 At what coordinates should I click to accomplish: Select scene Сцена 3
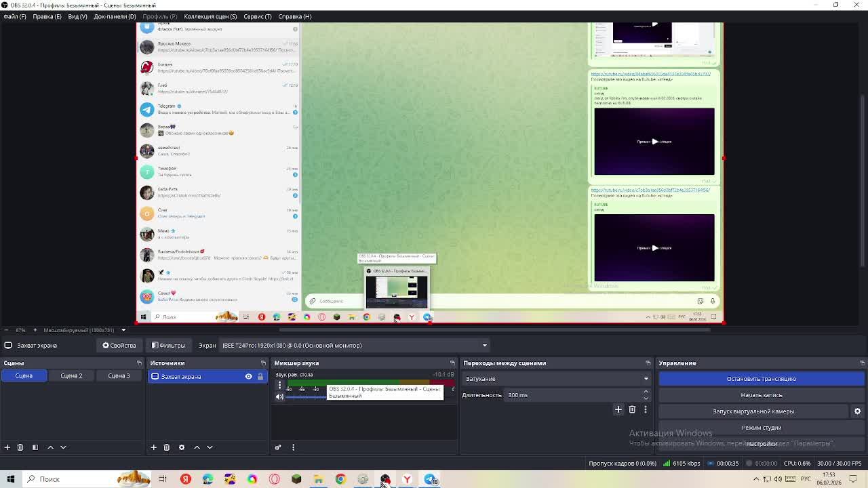coord(119,376)
